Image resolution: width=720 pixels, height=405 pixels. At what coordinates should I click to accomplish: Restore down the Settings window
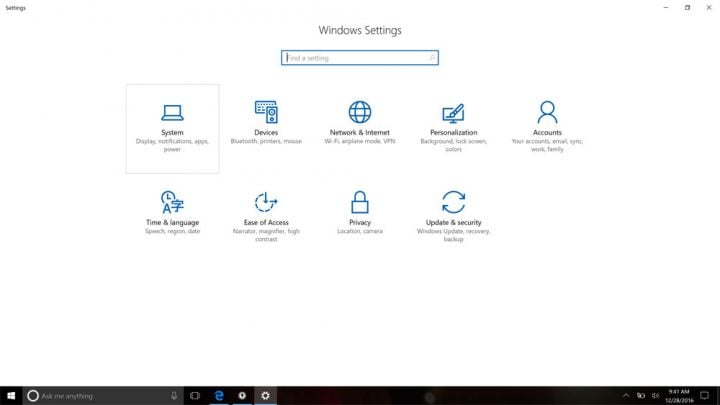pos(687,7)
